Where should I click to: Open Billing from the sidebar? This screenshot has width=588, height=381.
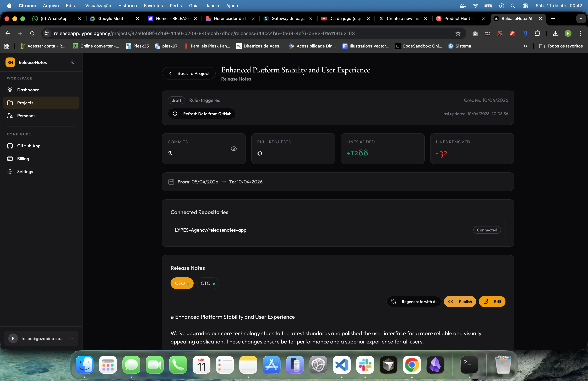pyautogui.click(x=23, y=159)
